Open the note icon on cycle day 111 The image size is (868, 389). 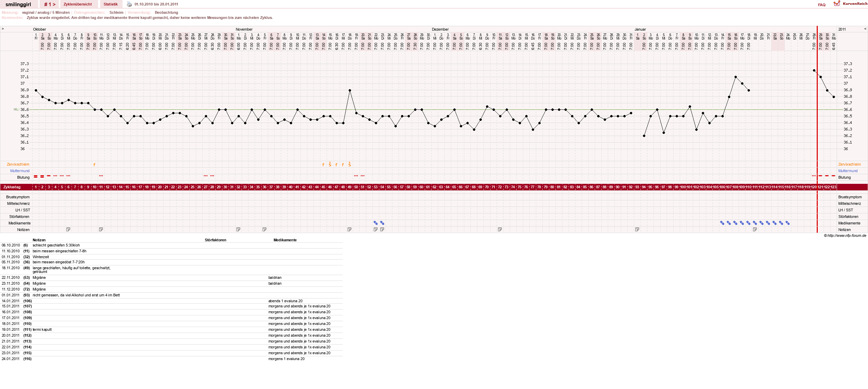coord(755,230)
